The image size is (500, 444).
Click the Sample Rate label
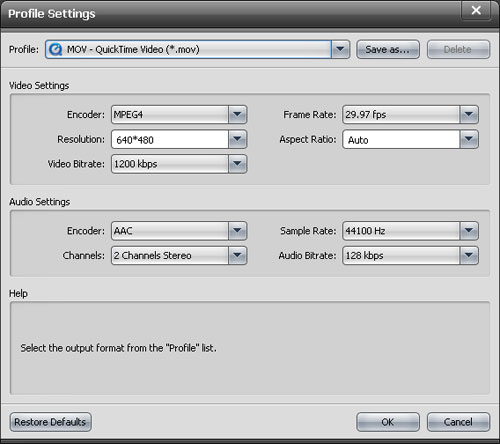click(308, 231)
